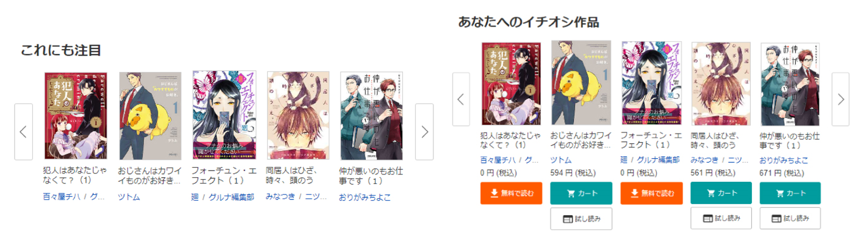This screenshot has width=868, height=243.
Task: Add 仲が悪いのもお仕事です to cart
Action: coord(790,193)
